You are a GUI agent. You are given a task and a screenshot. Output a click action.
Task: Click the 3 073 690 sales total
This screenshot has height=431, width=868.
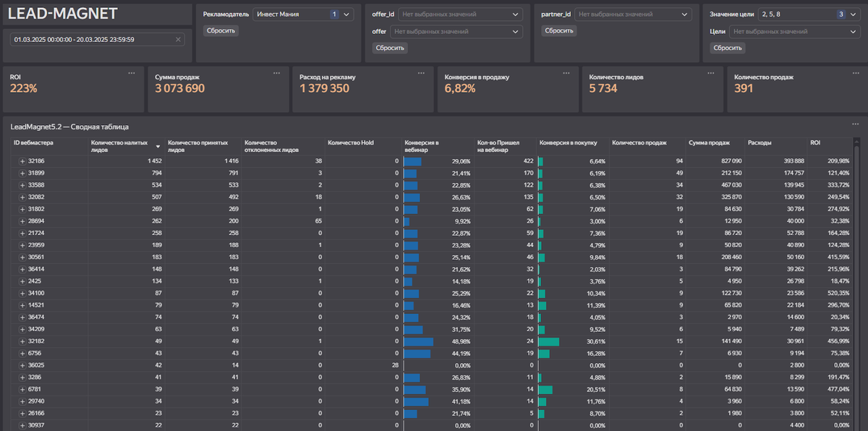tap(180, 88)
